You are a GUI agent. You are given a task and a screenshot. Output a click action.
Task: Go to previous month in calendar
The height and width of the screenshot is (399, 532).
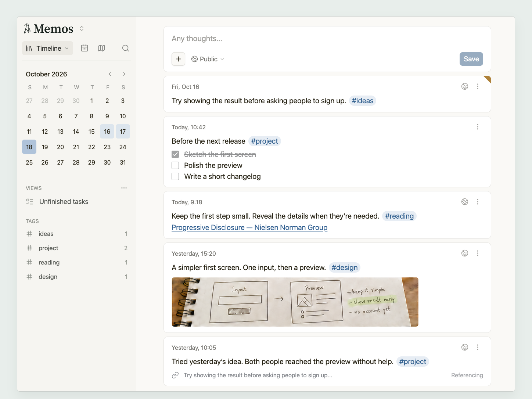click(x=109, y=74)
